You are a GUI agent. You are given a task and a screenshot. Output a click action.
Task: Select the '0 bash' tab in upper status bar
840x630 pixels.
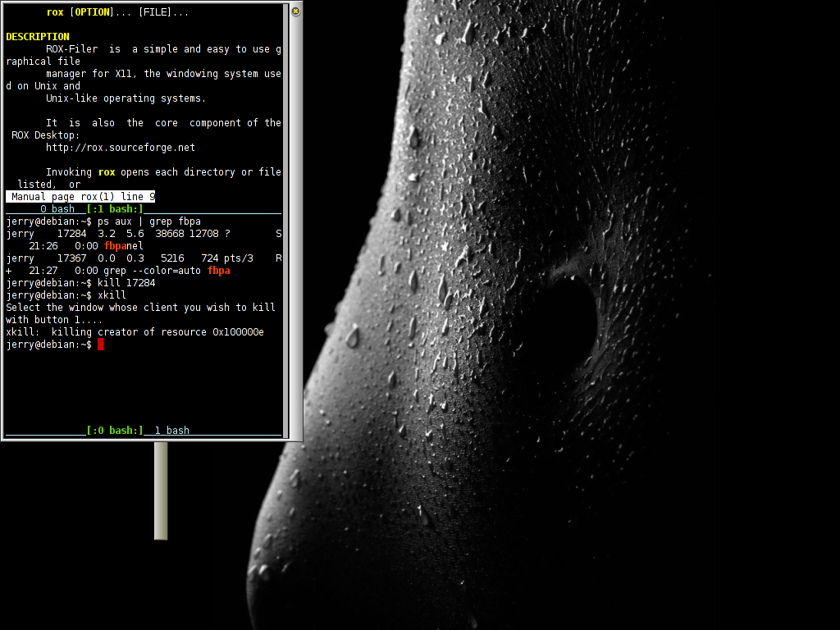[x=57, y=209]
